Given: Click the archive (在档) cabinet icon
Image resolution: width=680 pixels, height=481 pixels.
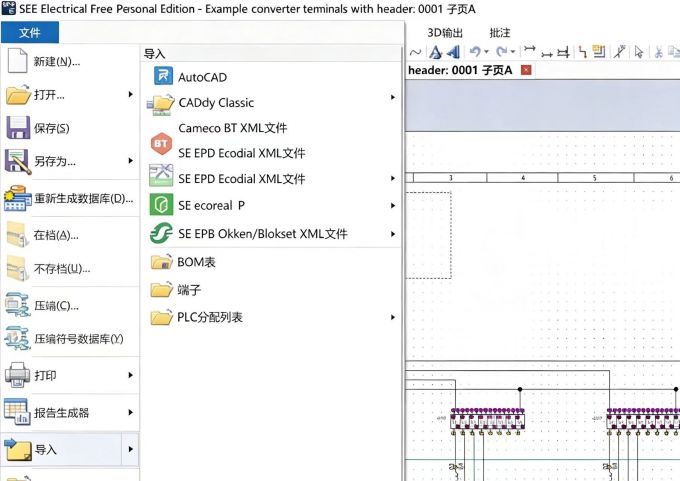Looking at the screenshot, I should [18, 234].
